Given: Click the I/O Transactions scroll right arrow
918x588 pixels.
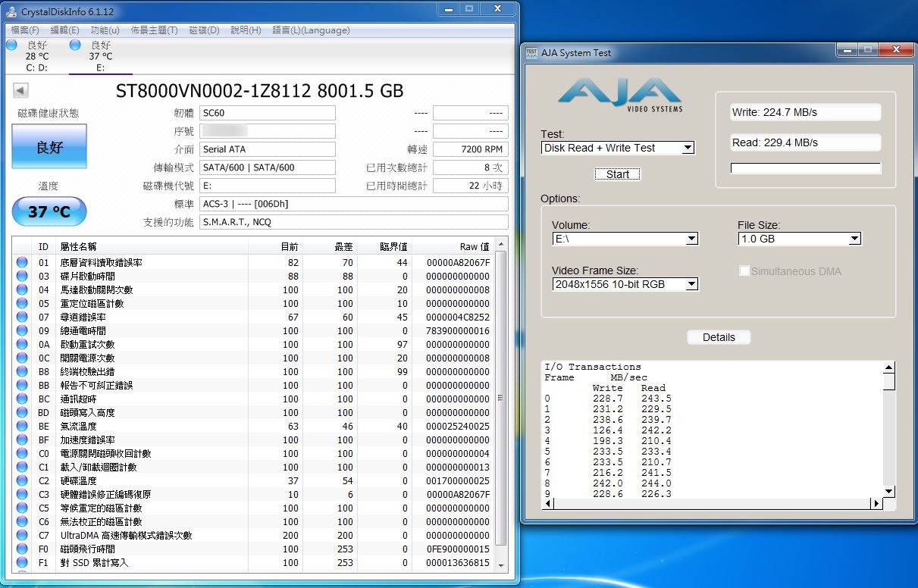Looking at the screenshot, I should (876, 503).
